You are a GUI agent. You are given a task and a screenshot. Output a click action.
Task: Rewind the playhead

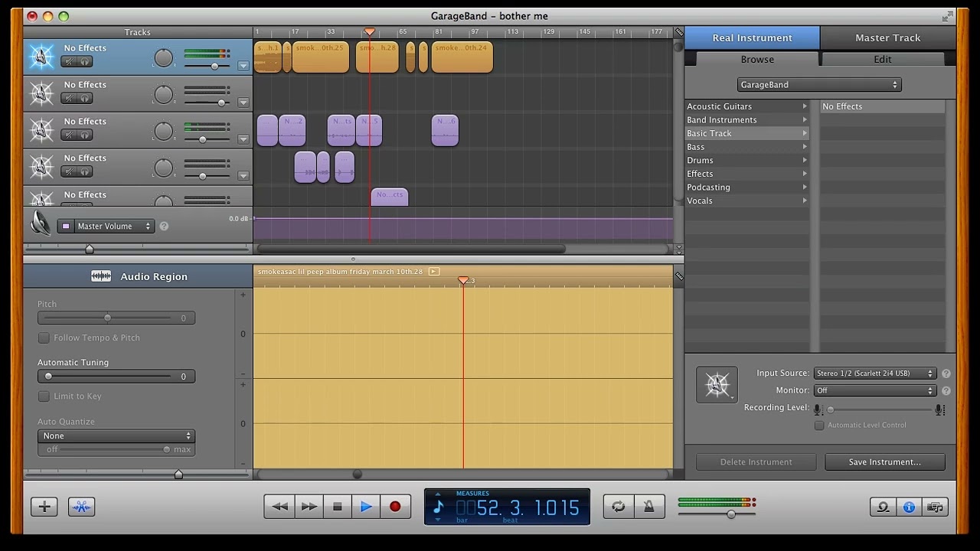[x=279, y=507]
